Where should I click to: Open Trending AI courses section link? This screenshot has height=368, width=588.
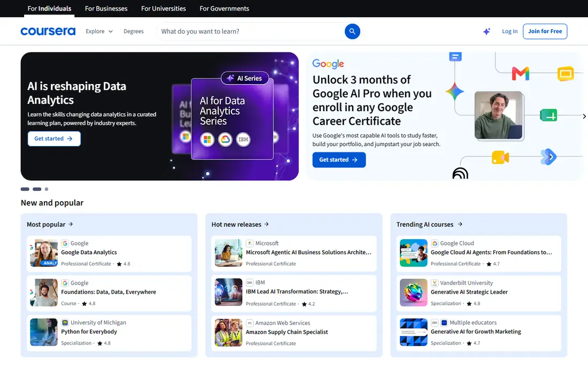(x=429, y=224)
